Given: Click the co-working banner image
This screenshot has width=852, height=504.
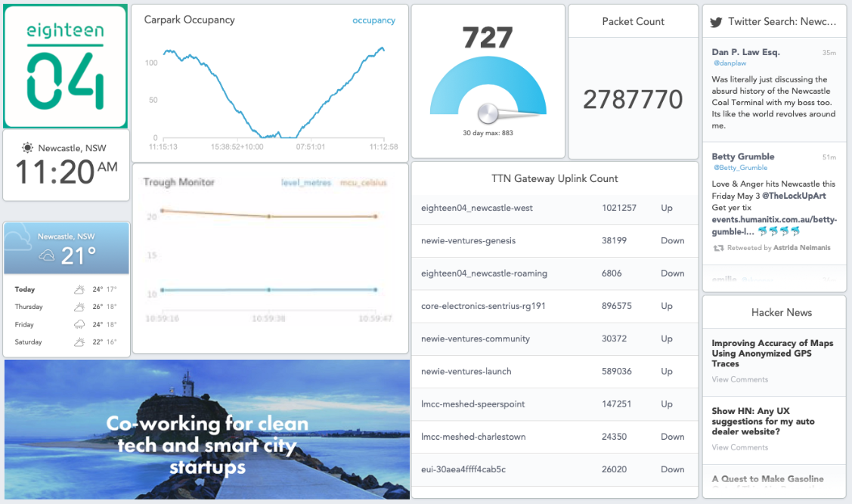Looking at the screenshot, I should click(x=207, y=429).
